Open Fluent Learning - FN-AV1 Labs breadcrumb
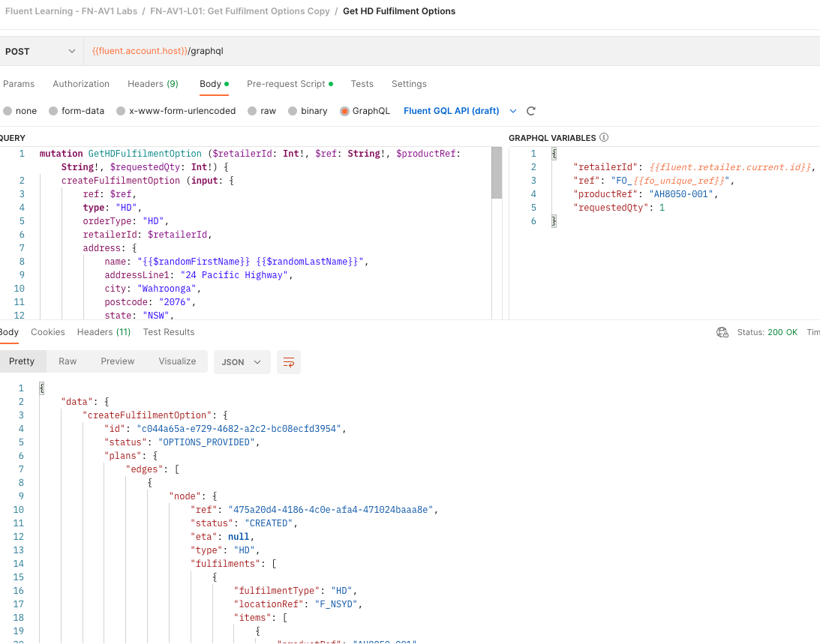This screenshot has width=820, height=644. (71, 11)
